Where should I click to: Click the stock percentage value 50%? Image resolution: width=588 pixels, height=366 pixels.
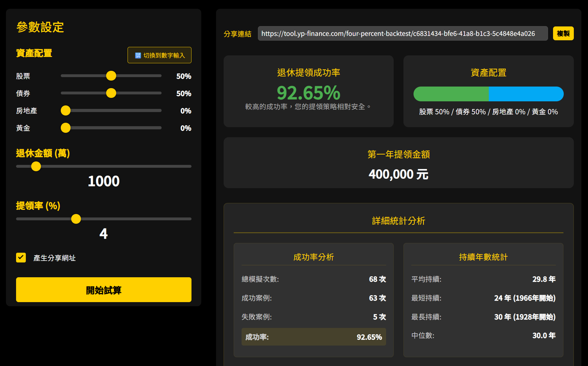(184, 76)
